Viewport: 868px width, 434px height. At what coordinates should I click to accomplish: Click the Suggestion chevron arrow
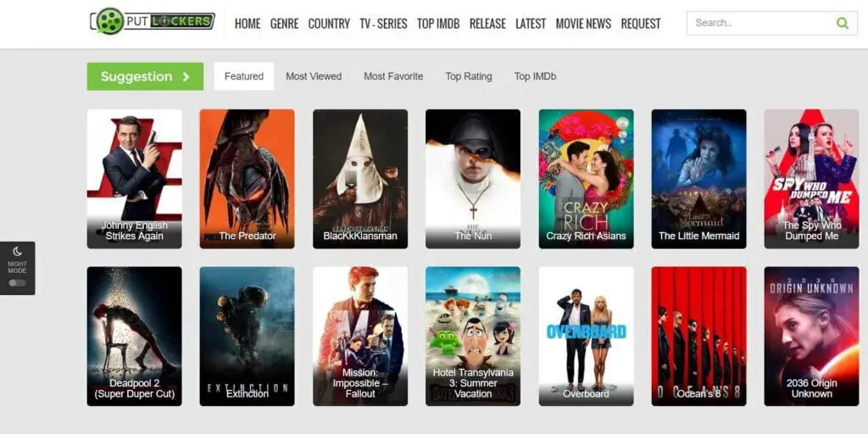coord(186,77)
